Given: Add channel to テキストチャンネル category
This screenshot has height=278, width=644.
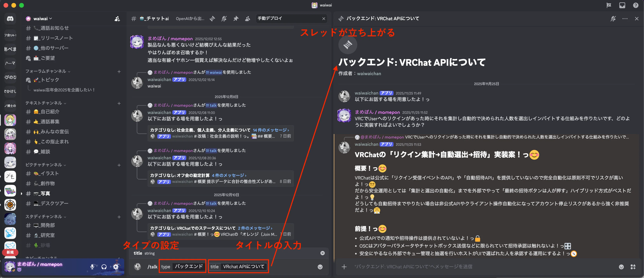Looking at the screenshot, I should 119,103.
